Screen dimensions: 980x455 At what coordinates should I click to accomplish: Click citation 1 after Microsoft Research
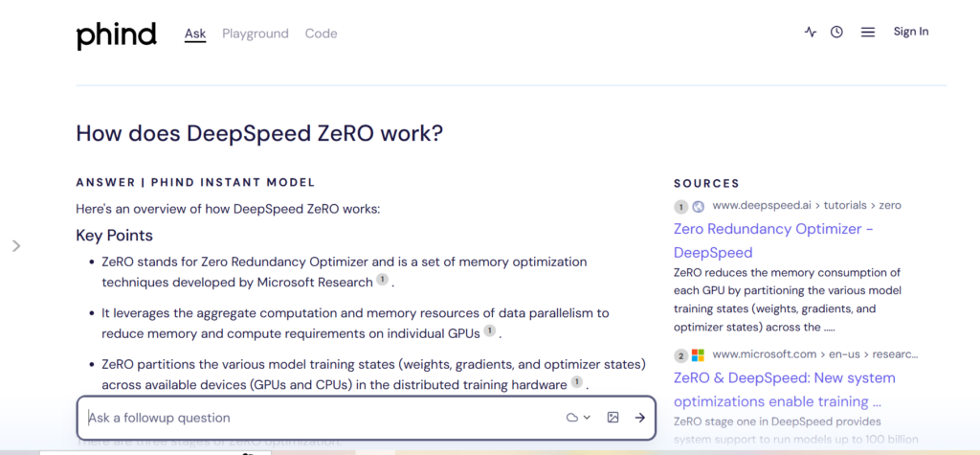tap(383, 279)
